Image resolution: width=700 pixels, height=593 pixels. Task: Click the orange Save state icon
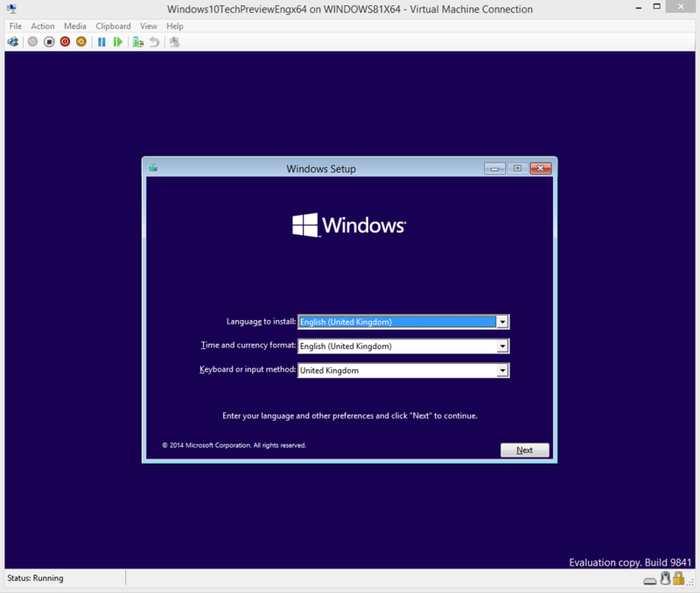[81, 42]
